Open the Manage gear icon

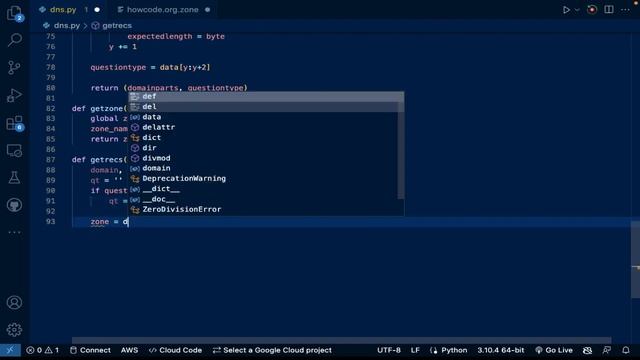[x=15, y=329]
